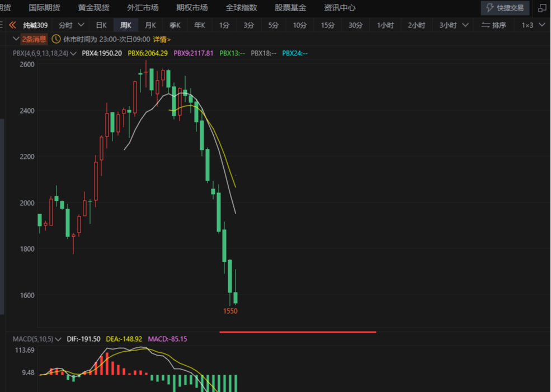The width and height of the screenshot is (551, 392).
Task: Switch to 1分 timeframe
Action: pyautogui.click(x=224, y=25)
